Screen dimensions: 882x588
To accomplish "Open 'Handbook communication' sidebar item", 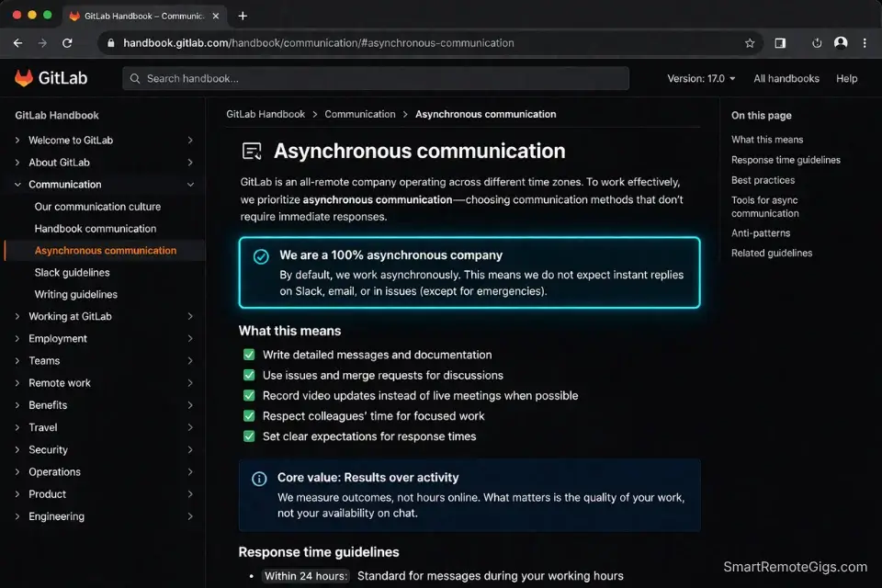I will click(95, 229).
